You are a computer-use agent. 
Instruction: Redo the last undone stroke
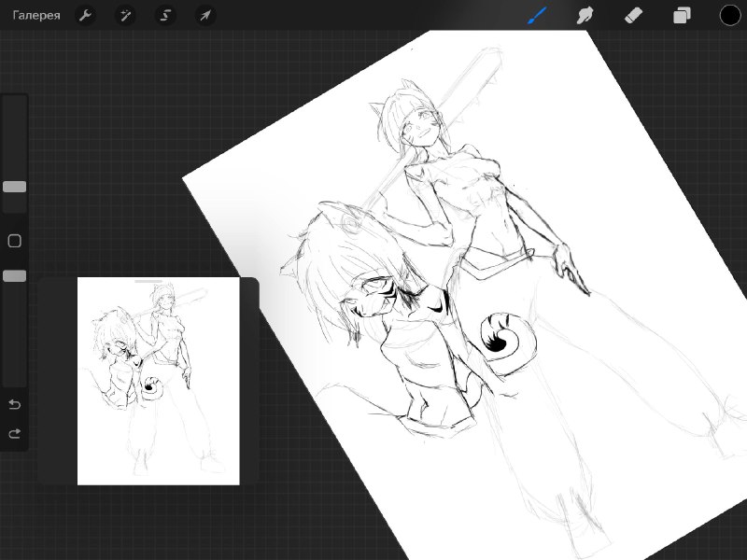pos(15,434)
